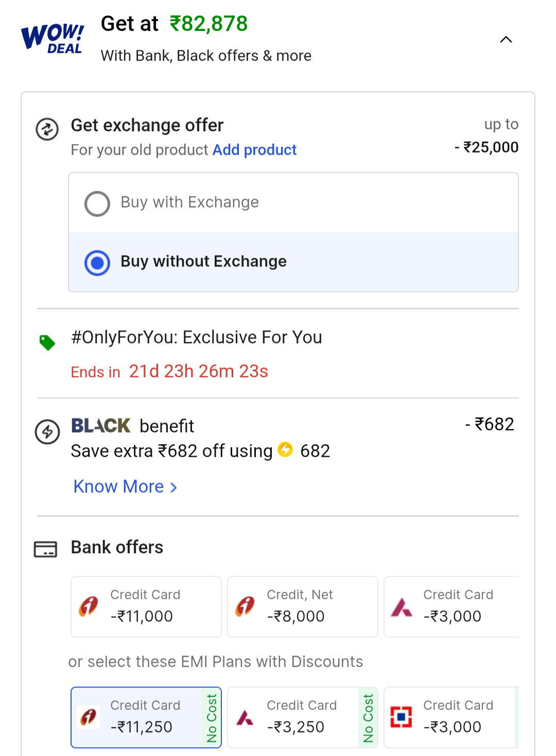Expand Know More chevron for BLACK benefit
The width and height of the screenshot is (556, 756).
tap(174, 487)
